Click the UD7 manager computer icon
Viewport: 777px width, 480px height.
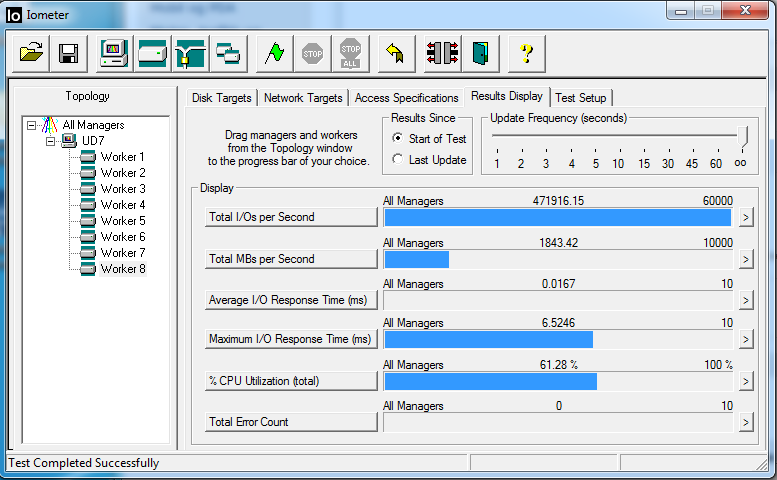point(69,141)
